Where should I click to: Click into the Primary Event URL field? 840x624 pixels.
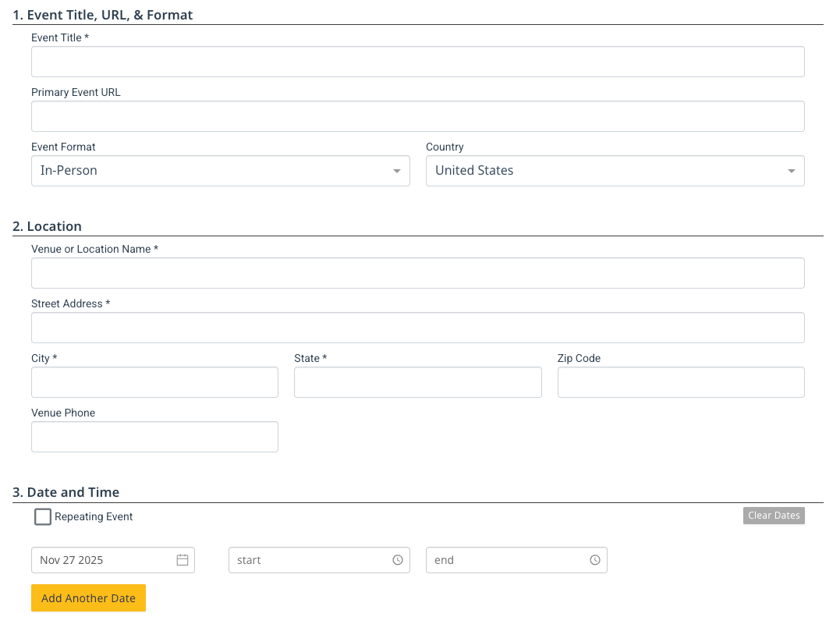(417, 116)
